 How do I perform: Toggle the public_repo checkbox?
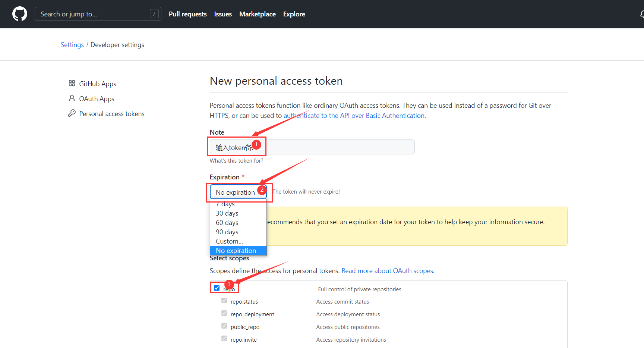point(224,326)
